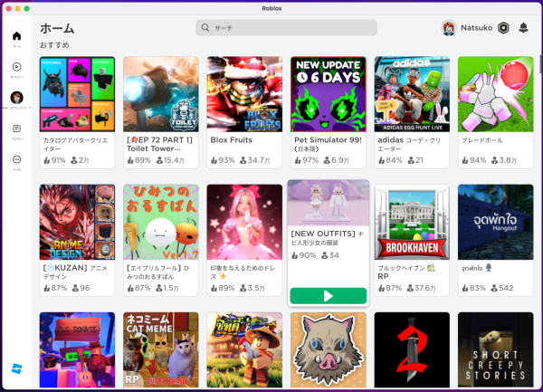Open the Cat Meme RP thumbnail
Image resolution: width=543 pixels, height=392 pixels.
(161, 349)
